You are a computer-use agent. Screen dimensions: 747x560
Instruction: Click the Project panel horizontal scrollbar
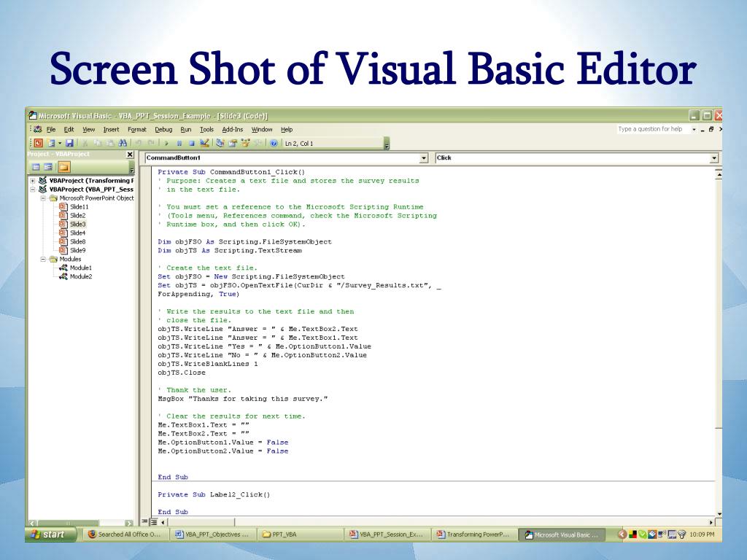(x=81, y=523)
